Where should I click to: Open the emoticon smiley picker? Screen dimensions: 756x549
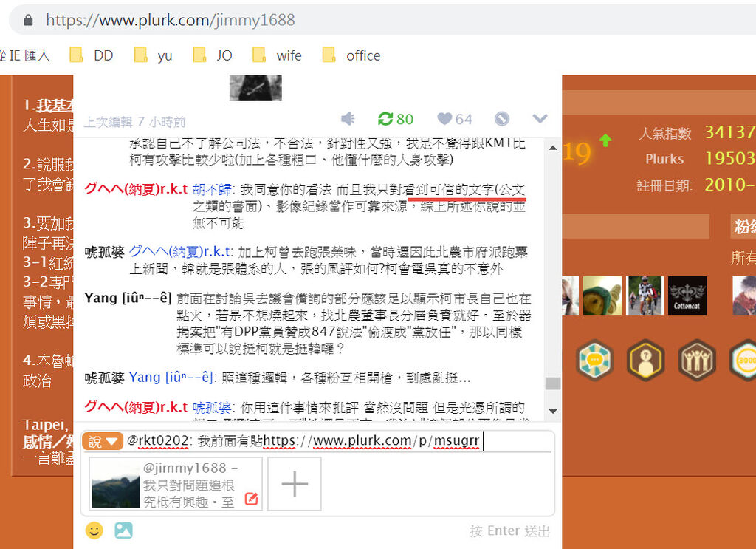[x=94, y=531]
